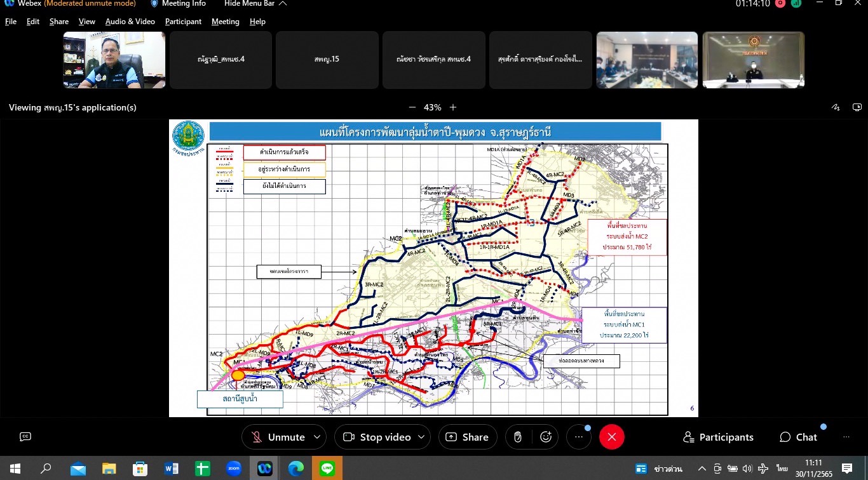Screen dimensions: 868x480
Task: Click the 43% zoom level indicator
Action: [x=433, y=107]
